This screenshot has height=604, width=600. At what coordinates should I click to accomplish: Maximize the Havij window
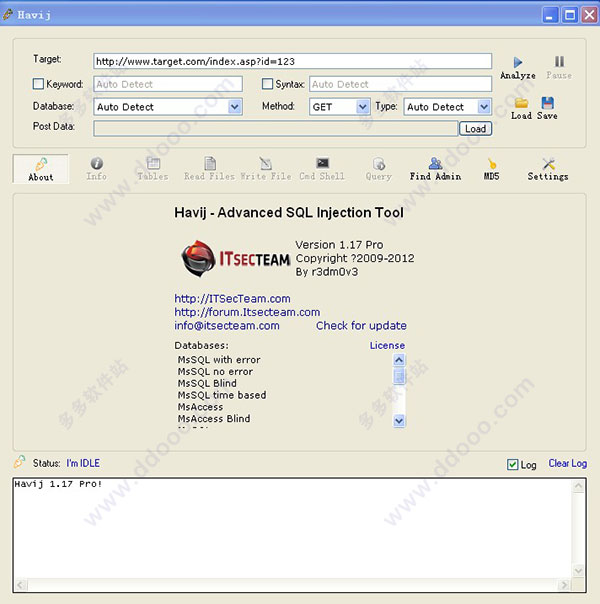click(570, 15)
